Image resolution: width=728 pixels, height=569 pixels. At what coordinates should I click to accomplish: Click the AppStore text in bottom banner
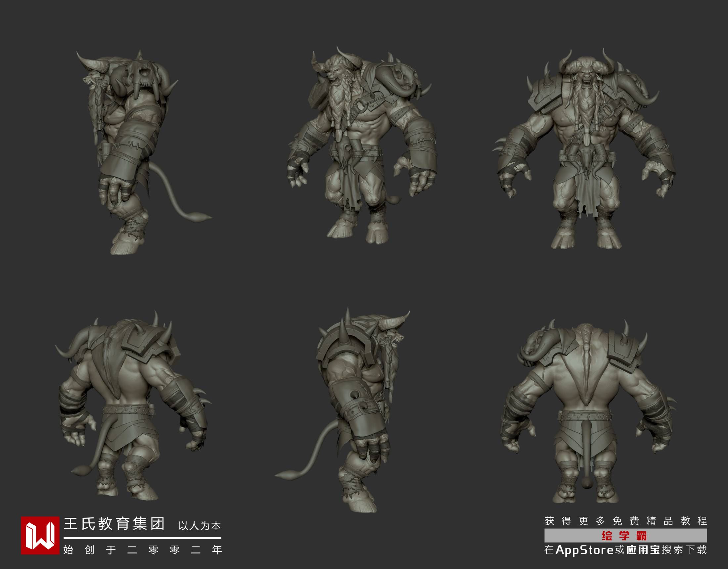585,550
